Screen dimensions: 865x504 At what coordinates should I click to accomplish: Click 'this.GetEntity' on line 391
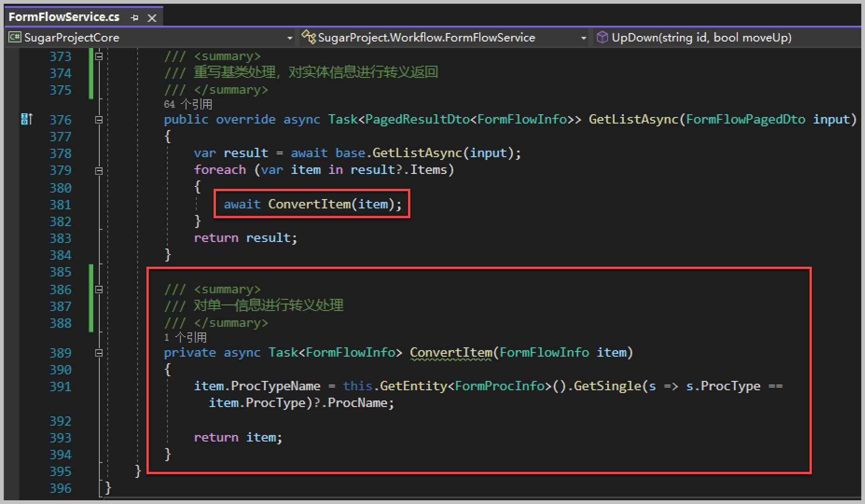[x=395, y=386]
